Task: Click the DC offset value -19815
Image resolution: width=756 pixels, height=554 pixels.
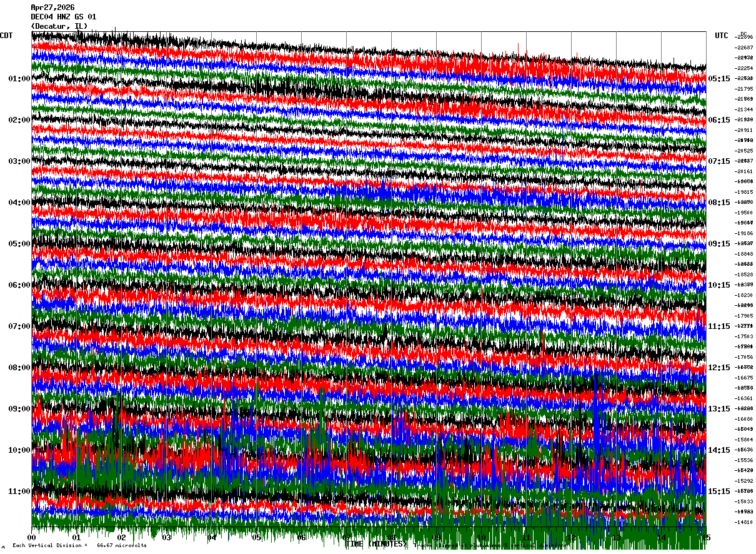Action: click(x=745, y=192)
